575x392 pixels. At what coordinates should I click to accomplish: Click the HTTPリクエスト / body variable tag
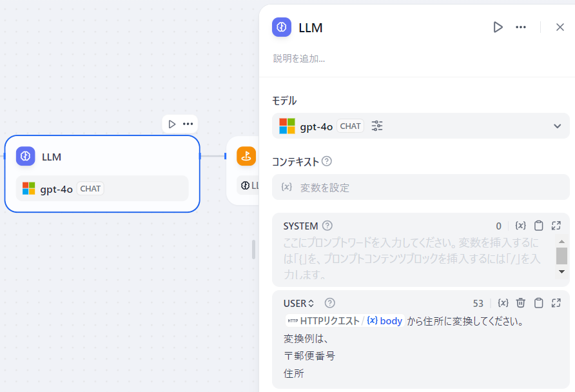[x=345, y=321]
